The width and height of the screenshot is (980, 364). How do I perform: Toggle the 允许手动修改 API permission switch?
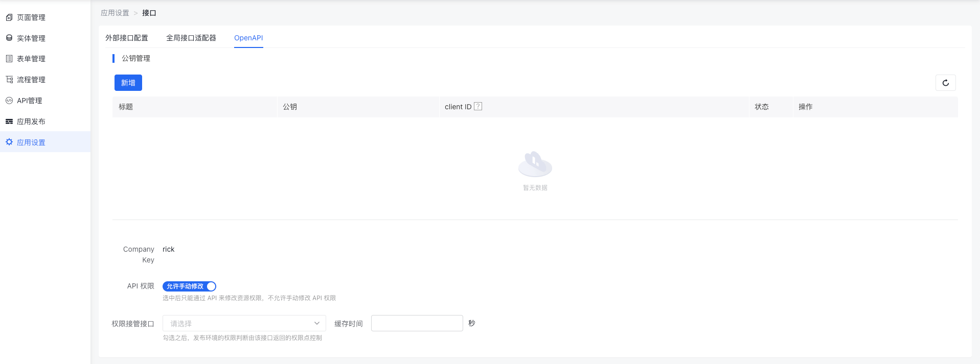click(x=189, y=286)
